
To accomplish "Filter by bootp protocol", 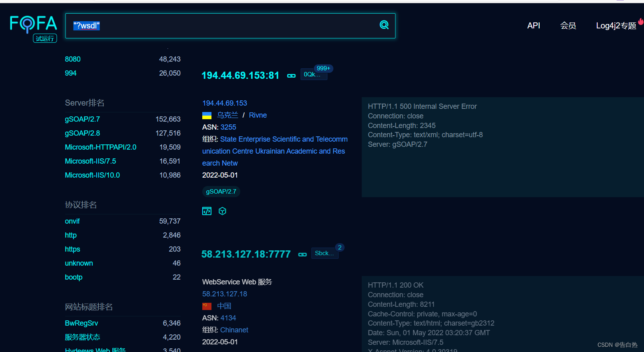I will click(x=74, y=277).
